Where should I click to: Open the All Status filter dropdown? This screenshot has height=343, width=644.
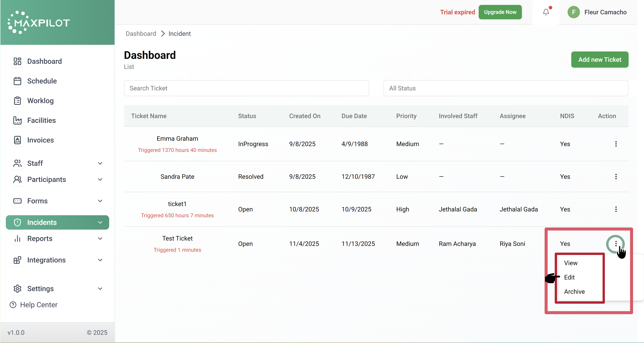pyautogui.click(x=506, y=88)
